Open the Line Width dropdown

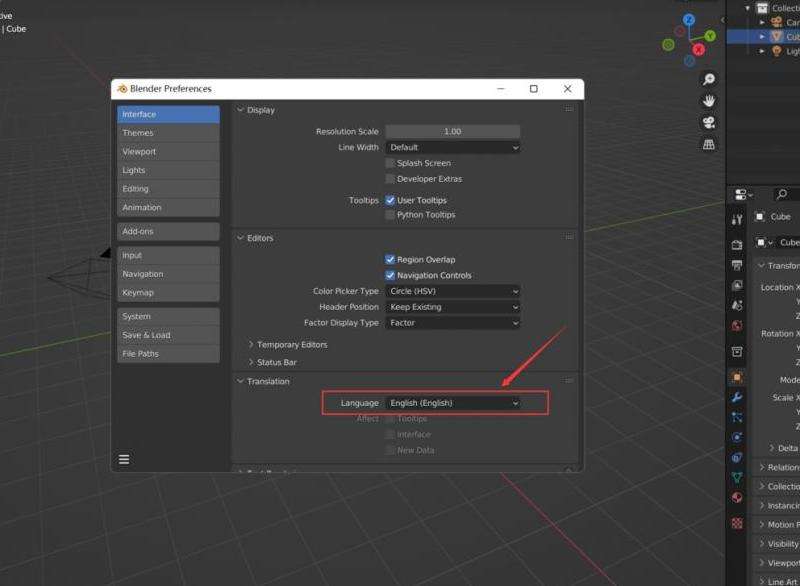pos(453,147)
